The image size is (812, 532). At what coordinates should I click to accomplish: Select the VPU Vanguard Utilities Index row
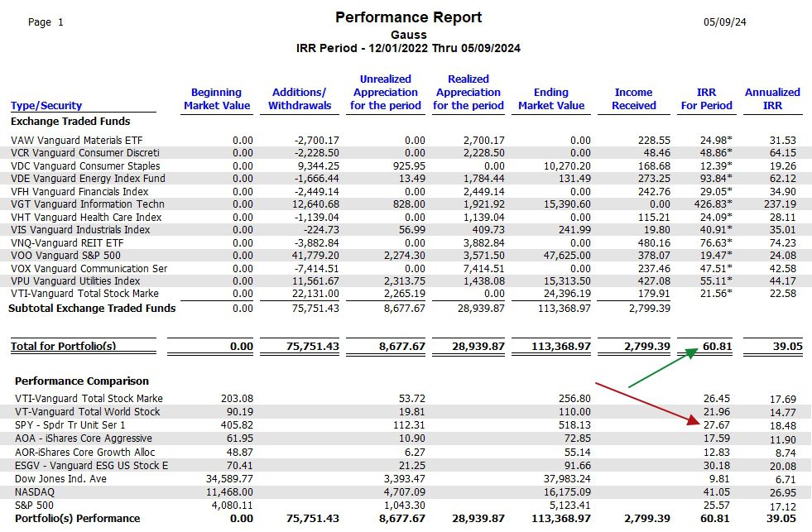click(406, 281)
